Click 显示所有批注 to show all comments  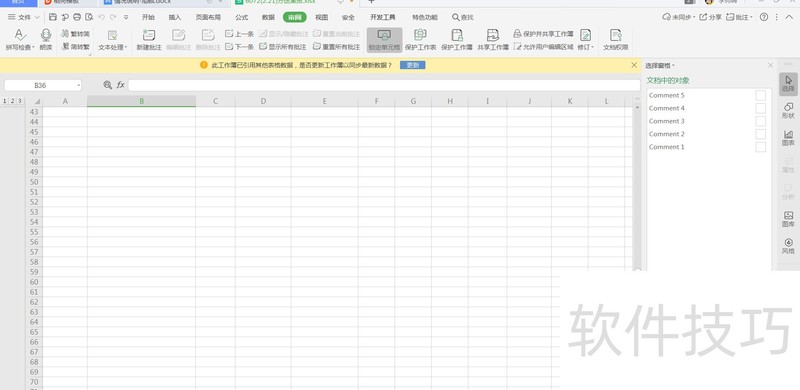tap(283, 46)
